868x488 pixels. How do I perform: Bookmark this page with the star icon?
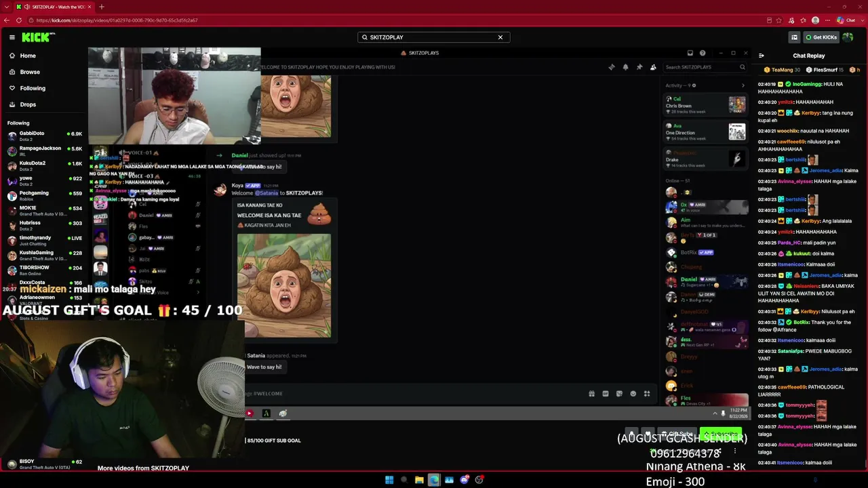(x=779, y=20)
